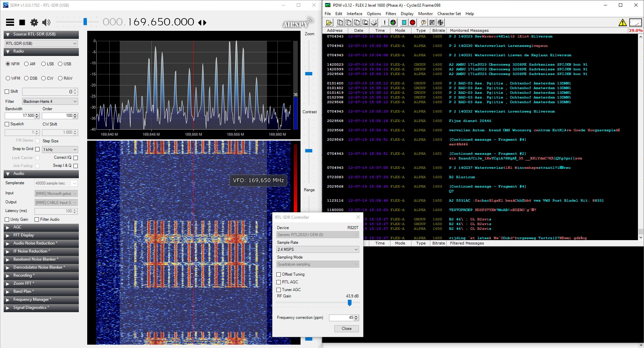Mute audio with the speaker icon
Image resolution: width=644 pixels, height=348 pixels.
pos(46,22)
